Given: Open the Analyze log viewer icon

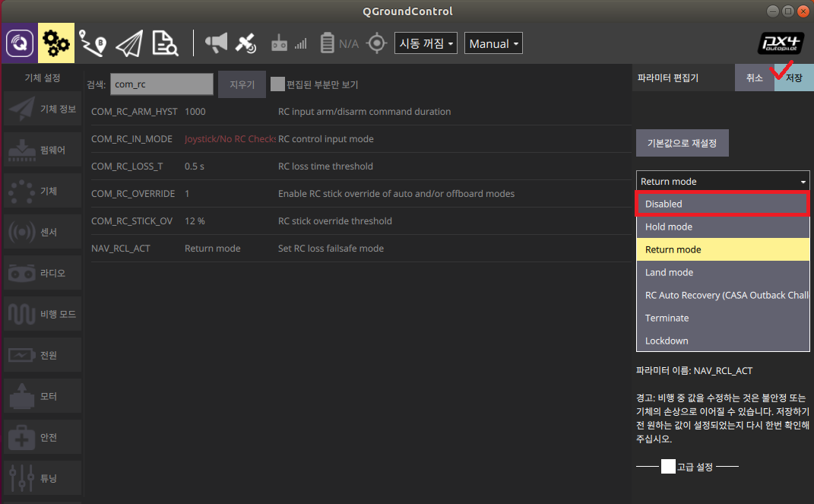Looking at the screenshot, I should click(165, 43).
